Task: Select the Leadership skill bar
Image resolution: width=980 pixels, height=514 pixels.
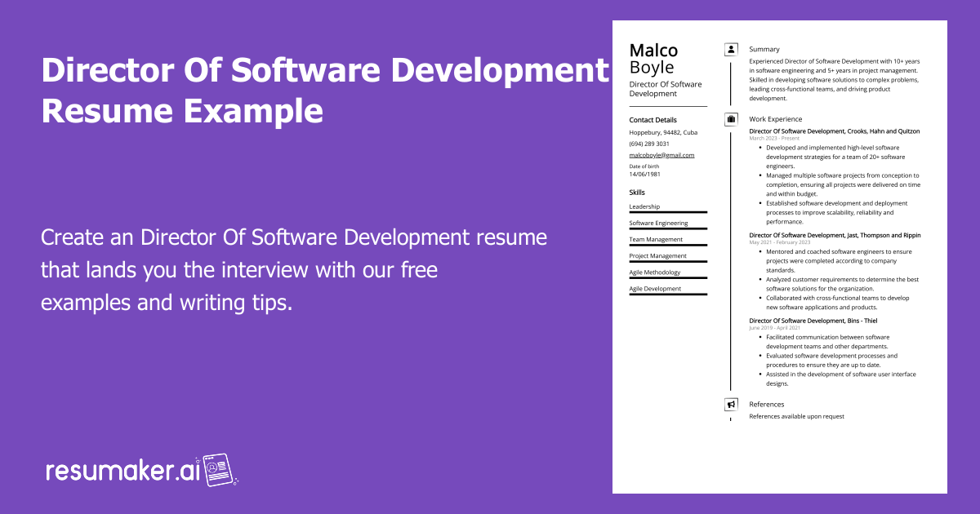Action: click(667, 212)
